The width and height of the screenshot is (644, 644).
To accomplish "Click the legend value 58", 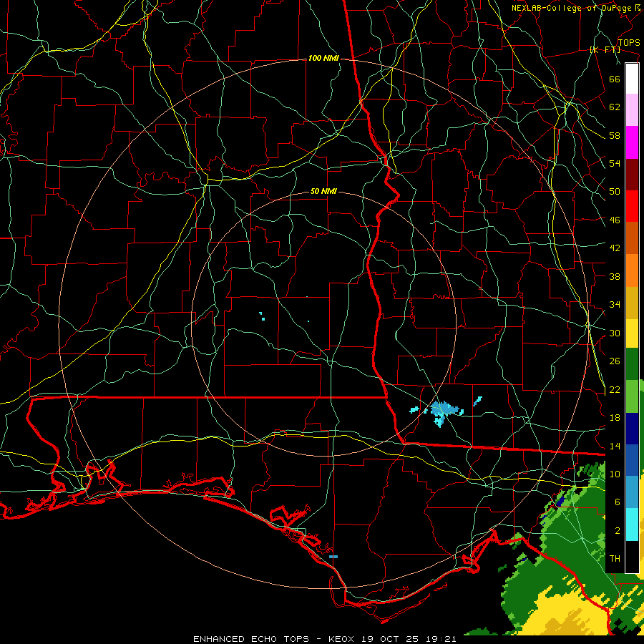I will coord(615,135).
